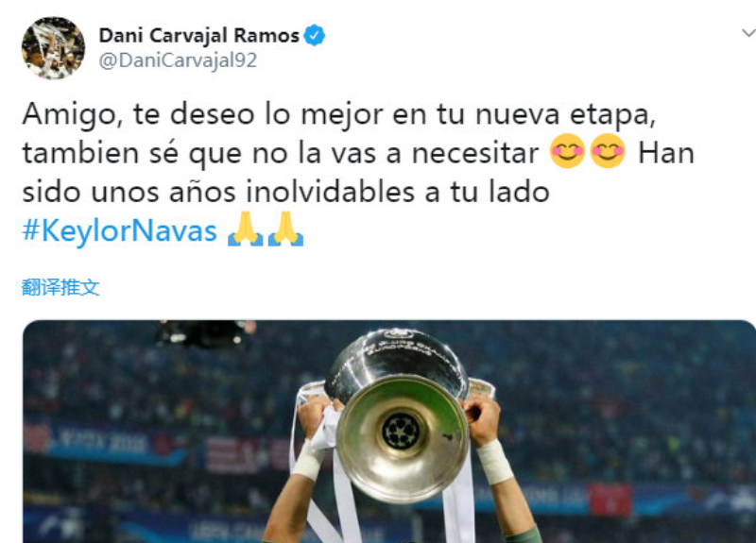The image size is (756, 543).
Task: Click the first praying hands emoji
Action: pyautogui.click(x=245, y=229)
